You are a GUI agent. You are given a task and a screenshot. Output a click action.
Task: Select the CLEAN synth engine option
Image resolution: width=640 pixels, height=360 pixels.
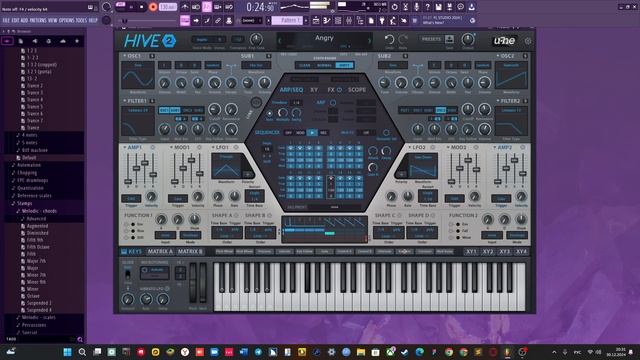[304, 65]
